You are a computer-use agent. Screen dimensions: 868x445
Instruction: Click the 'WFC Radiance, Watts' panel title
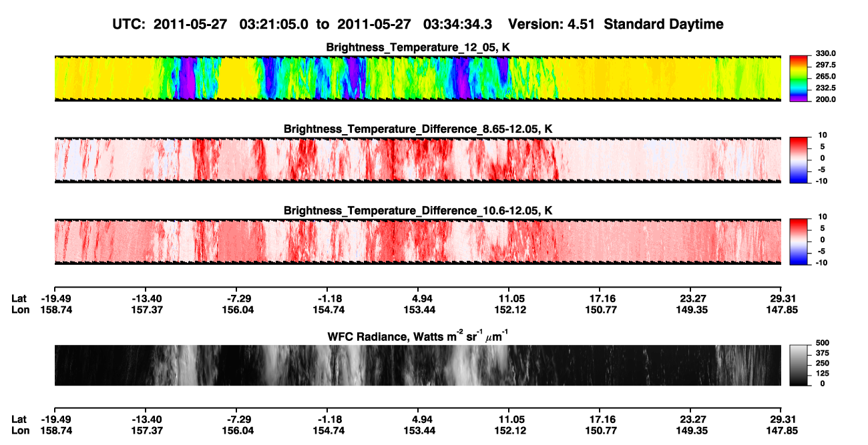pos(418,336)
